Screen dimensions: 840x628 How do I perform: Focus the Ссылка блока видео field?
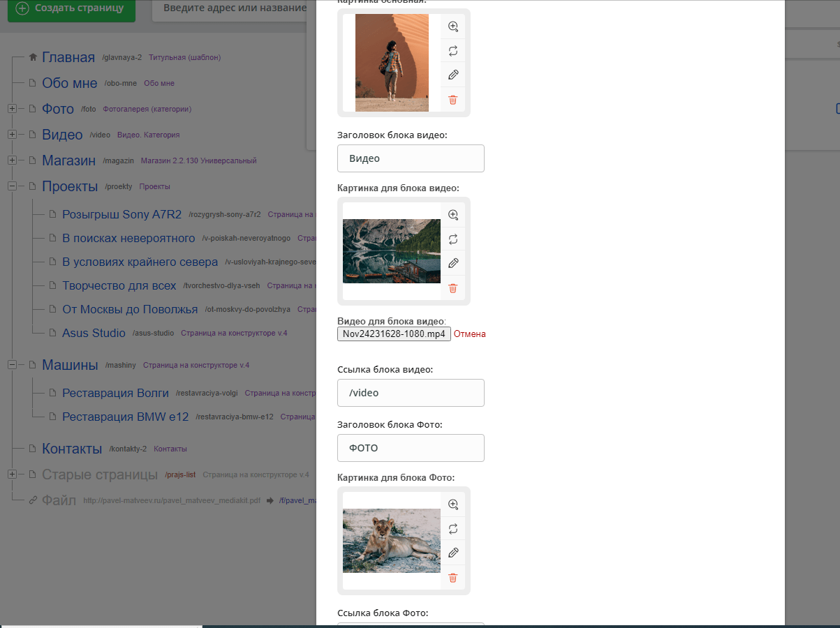[x=411, y=393]
